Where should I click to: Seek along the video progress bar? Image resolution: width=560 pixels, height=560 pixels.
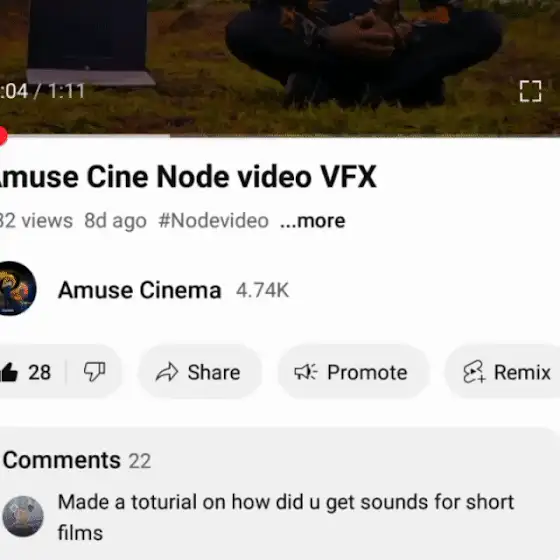coord(280,136)
